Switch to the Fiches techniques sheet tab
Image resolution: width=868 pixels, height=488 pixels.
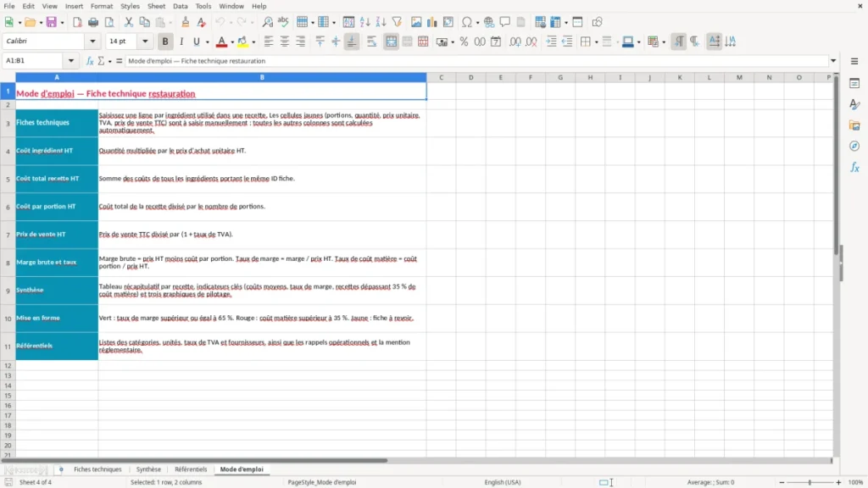pos(97,469)
